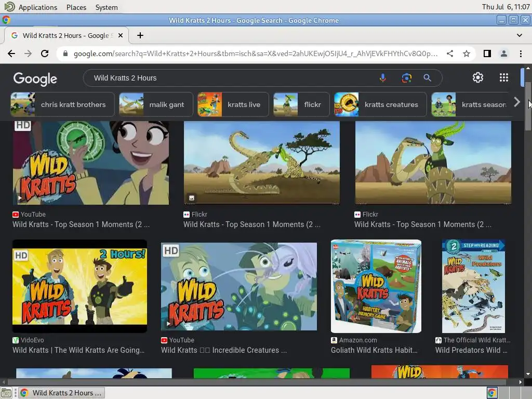This screenshot has height=399, width=532.
Task: Open the yellow 2 Hours! Wild Kratts thumbnail
Action: tap(79, 286)
